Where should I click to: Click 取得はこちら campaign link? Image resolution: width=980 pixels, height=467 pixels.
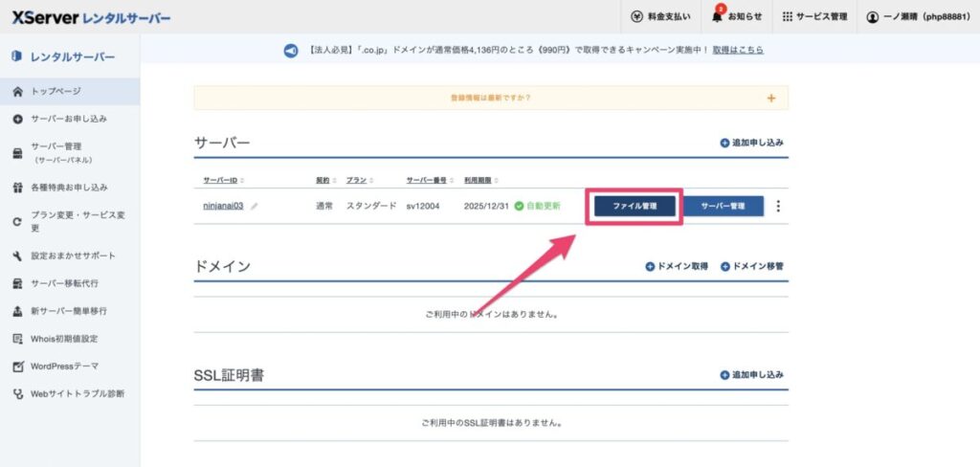[x=738, y=50]
